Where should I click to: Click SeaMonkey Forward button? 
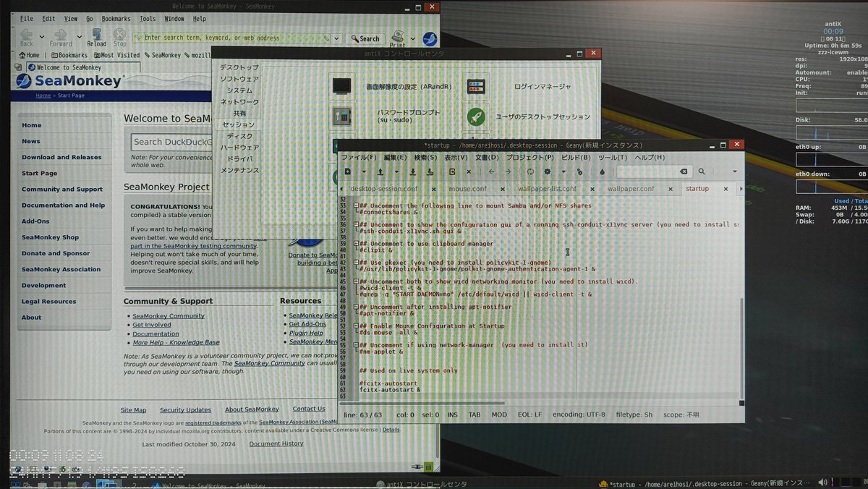pos(61,38)
